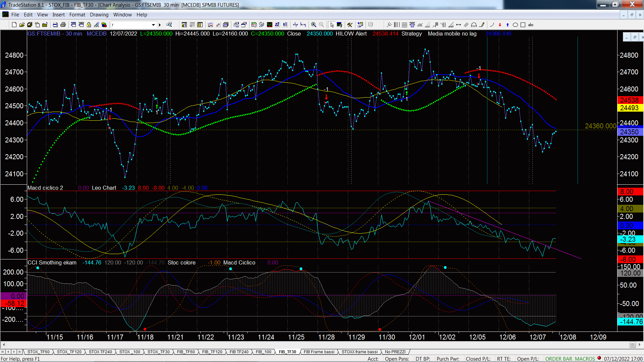The height and width of the screenshot is (362, 644).
Task: Switch to the FIB Frame bassi tab
Action: point(319,352)
